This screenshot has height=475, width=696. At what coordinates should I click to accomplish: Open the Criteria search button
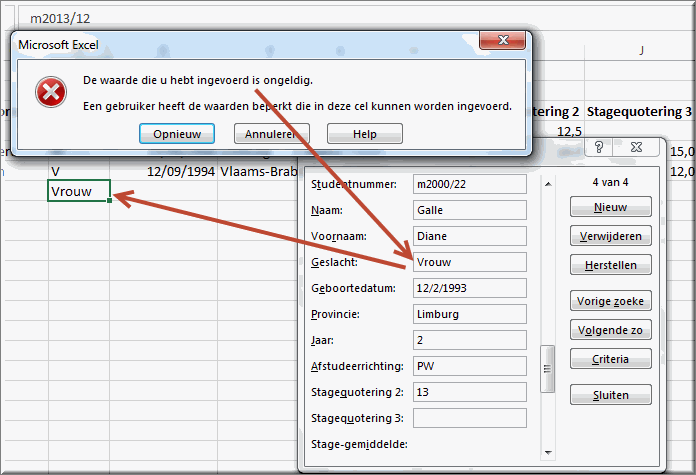pyautogui.click(x=610, y=359)
